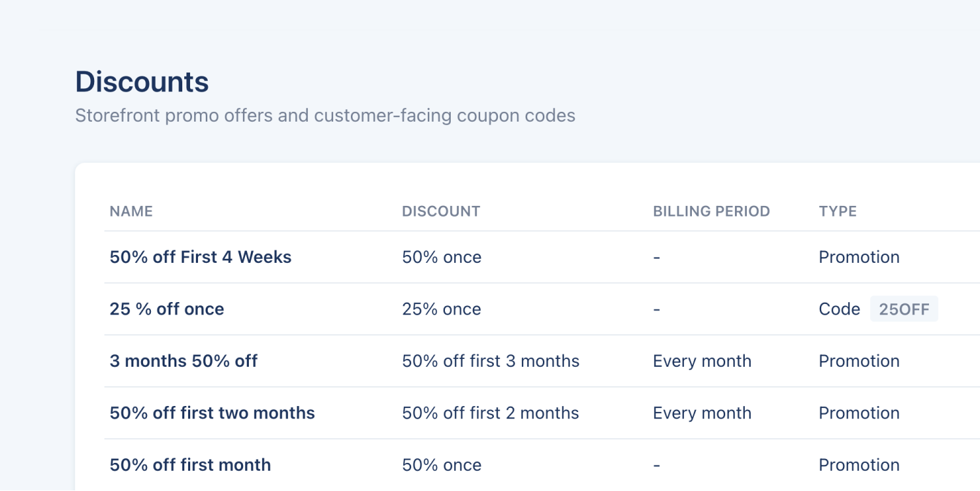Click the 25% once discount value
The height and width of the screenshot is (491, 980).
pyautogui.click(x=442, y=309)
